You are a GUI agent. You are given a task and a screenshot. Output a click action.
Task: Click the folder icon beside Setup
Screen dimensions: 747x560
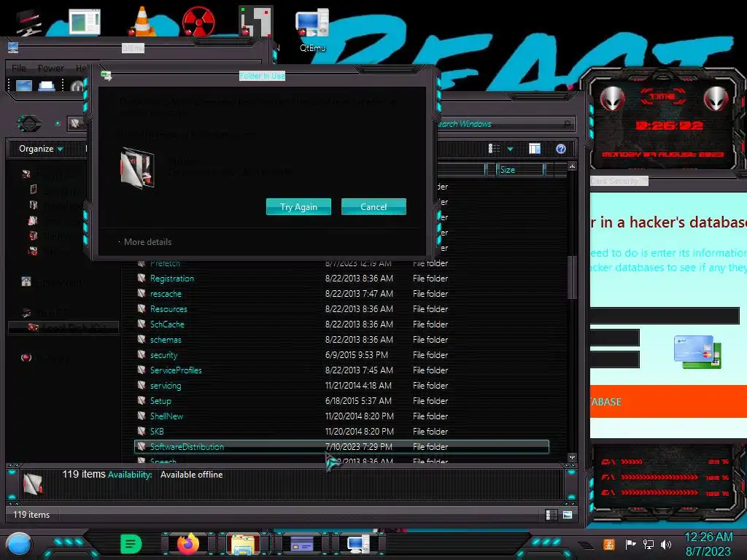coord(142,400)
